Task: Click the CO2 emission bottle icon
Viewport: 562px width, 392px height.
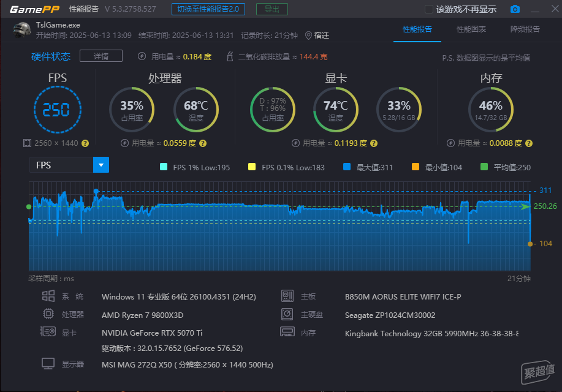Action: click(x=230, y=56)
